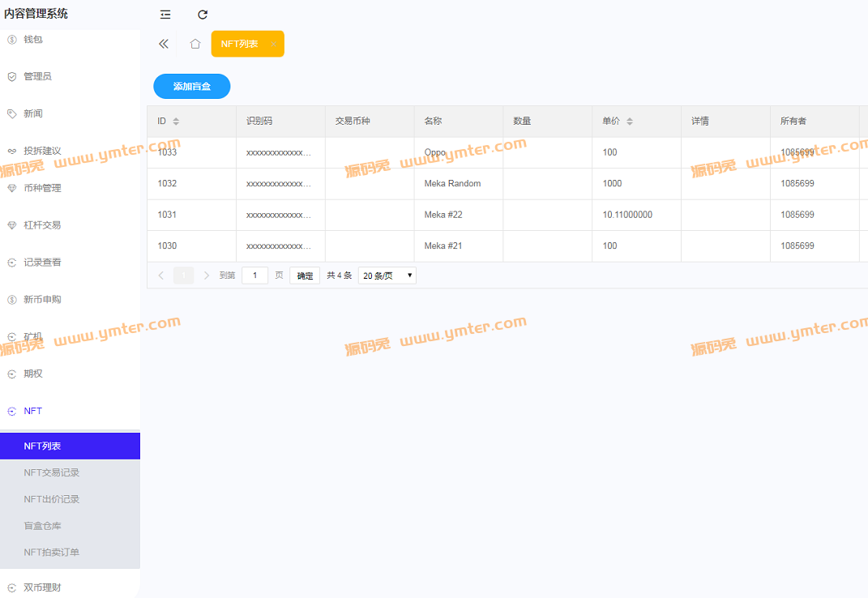
Task: Close the NFT列表 tab
Action: [x=273, y=44]
